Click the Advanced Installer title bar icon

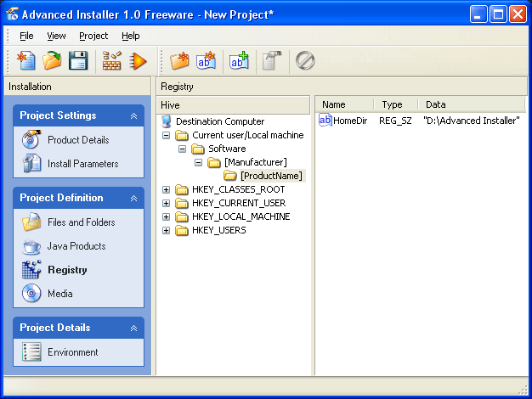[x=13, y=14]
